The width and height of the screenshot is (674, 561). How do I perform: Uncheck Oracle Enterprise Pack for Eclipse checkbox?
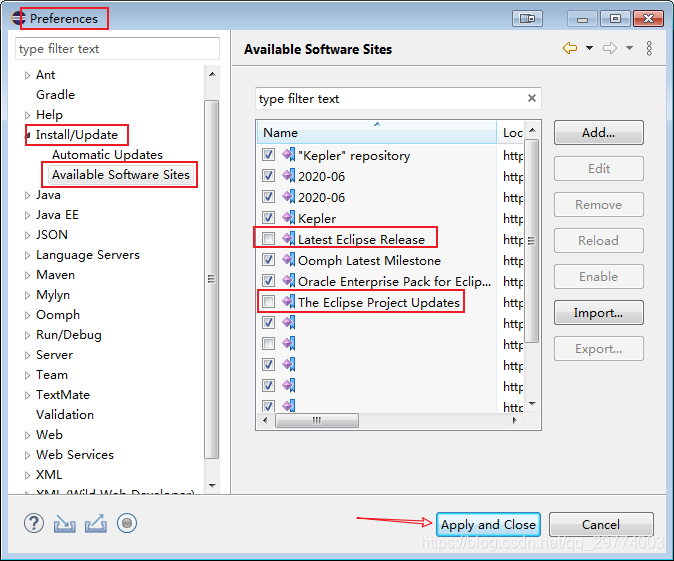coord(269,280)
